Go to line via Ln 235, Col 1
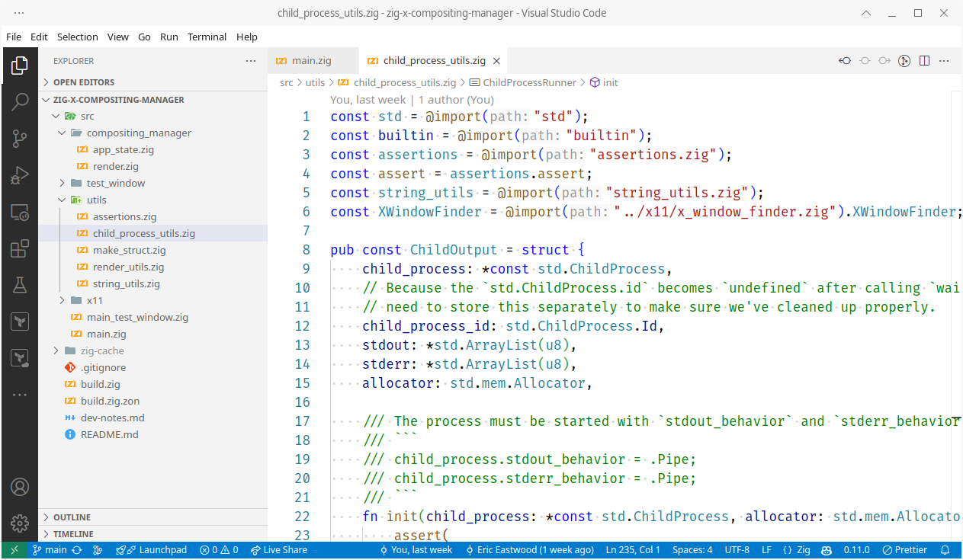 pos(633,550)
